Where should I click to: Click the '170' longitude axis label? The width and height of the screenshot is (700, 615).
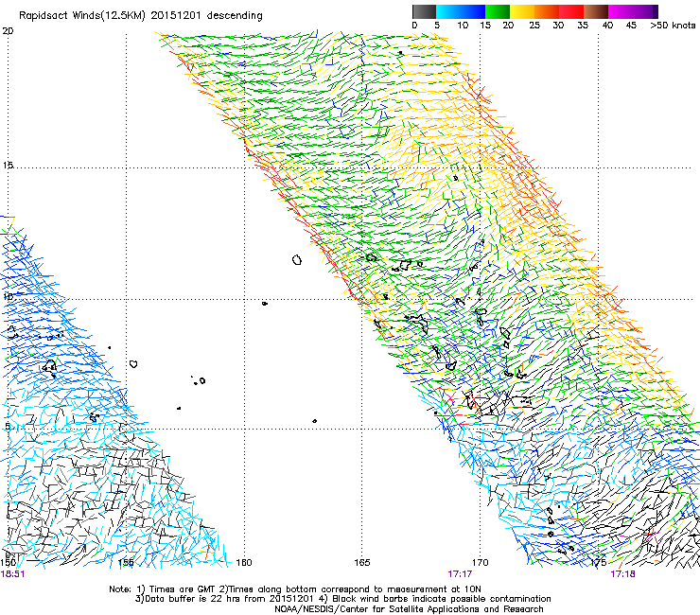click(x=481, y=563)
